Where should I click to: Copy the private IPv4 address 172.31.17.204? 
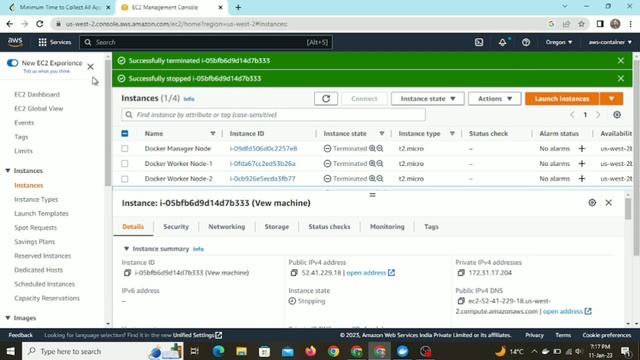point(461,273)
